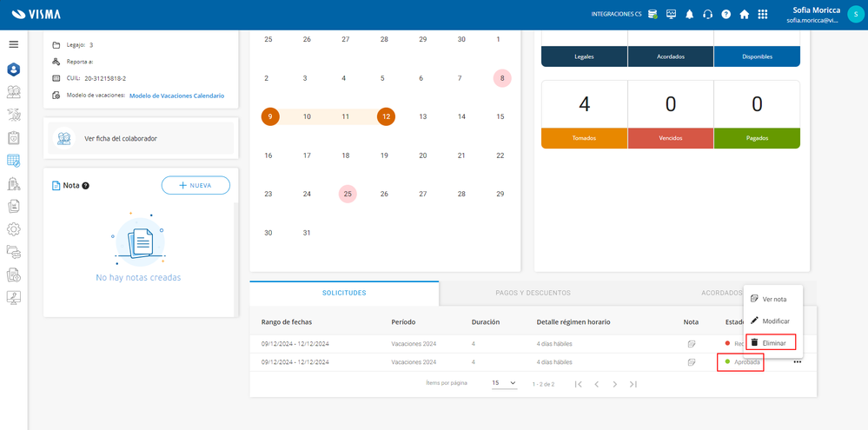This screenshot has height=430, width=868.
Task: Select day 12 on the calendar
Action: [x=386, y=116]
